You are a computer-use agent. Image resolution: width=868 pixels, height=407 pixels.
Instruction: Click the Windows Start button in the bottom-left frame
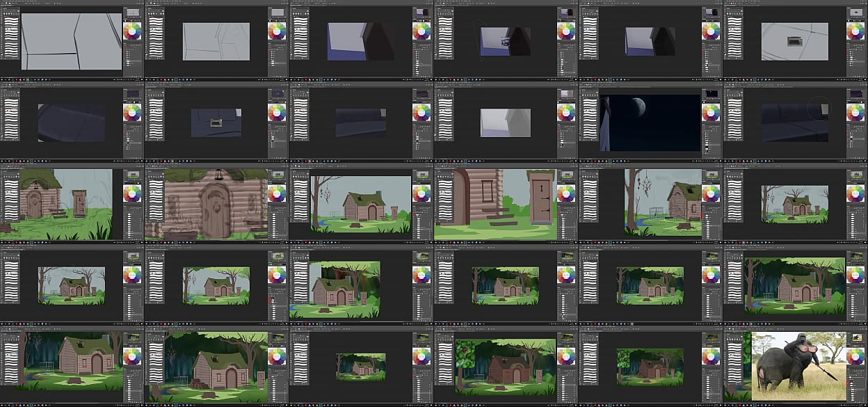coord(2,404)
